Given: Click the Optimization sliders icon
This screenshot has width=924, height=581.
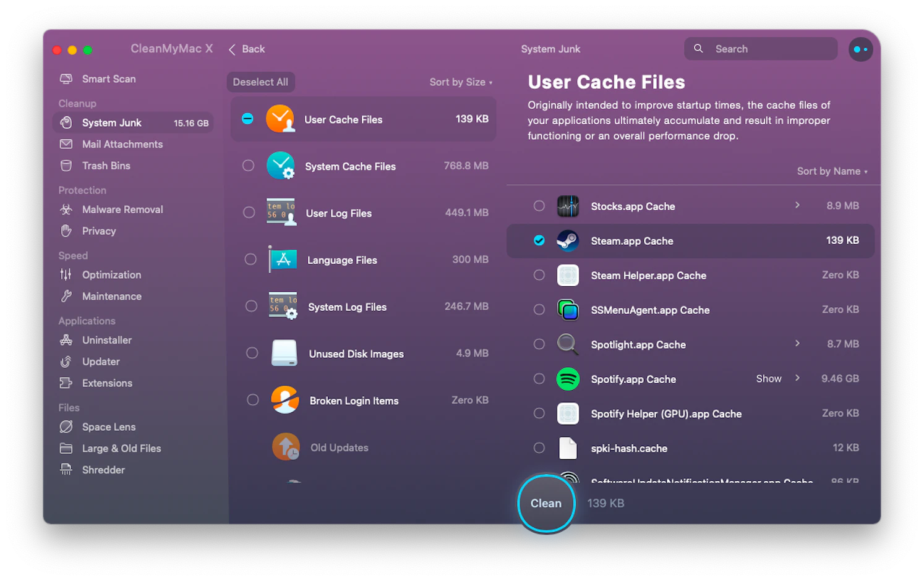Looking at the screenshot, I should (66, 275).
